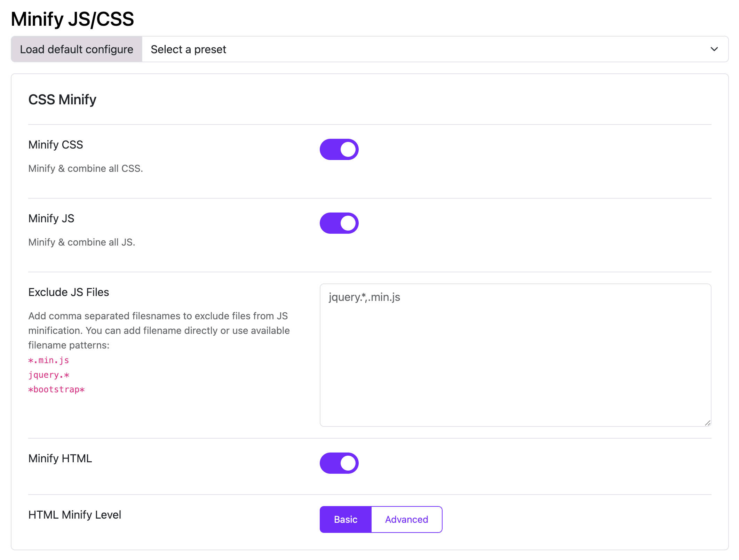Screen dimensions: 739x560
Task: Click the Minify CSS setting label
Action: 56,145
